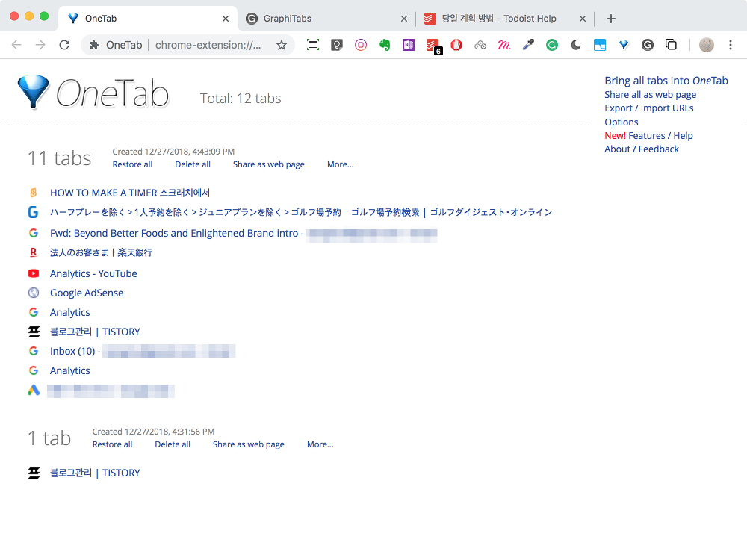Open the 楽天銀行 link
Viewport: 747px width, 560px height.
[101, 252]
